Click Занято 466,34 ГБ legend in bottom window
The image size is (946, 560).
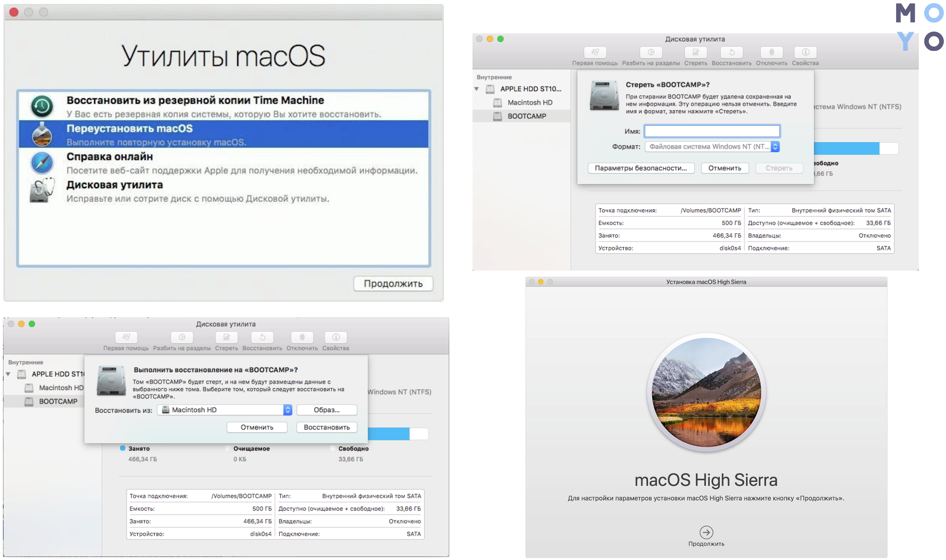click(138, 454)
